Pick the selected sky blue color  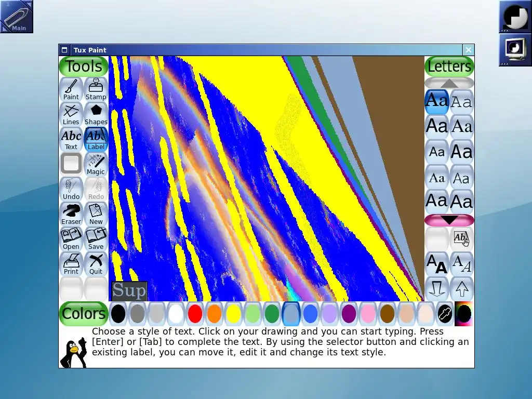291,313
